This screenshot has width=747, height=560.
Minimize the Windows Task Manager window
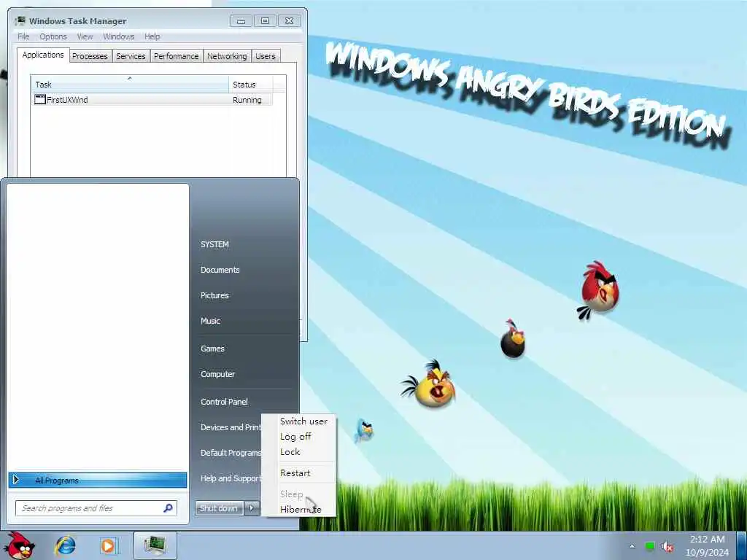(x=241, y=21)
